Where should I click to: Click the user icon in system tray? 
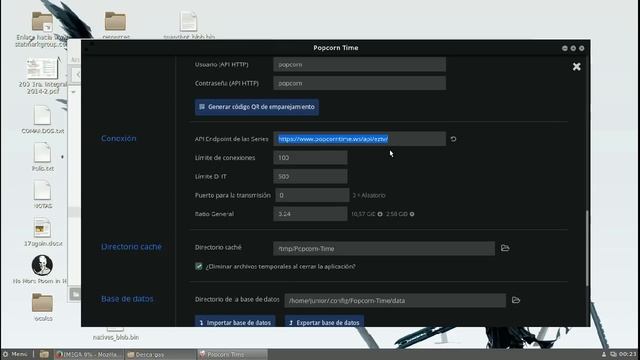604,354
